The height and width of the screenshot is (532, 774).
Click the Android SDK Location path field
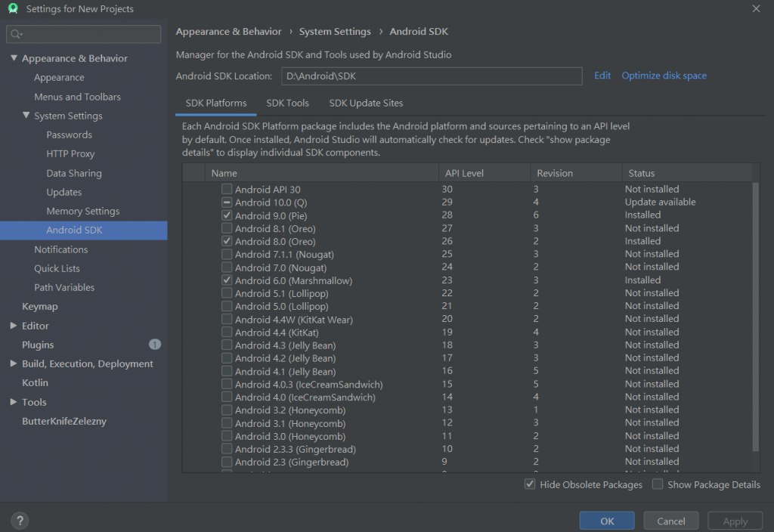point(432,76)
